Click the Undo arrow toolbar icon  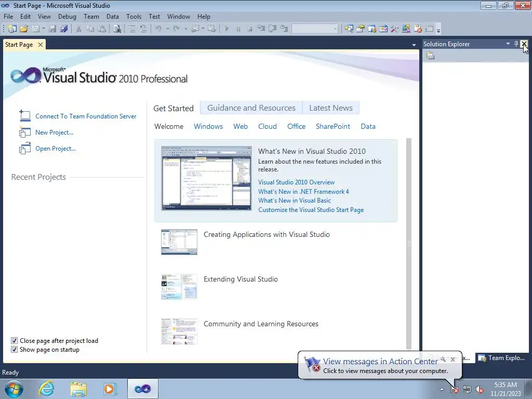click(158, 29)
